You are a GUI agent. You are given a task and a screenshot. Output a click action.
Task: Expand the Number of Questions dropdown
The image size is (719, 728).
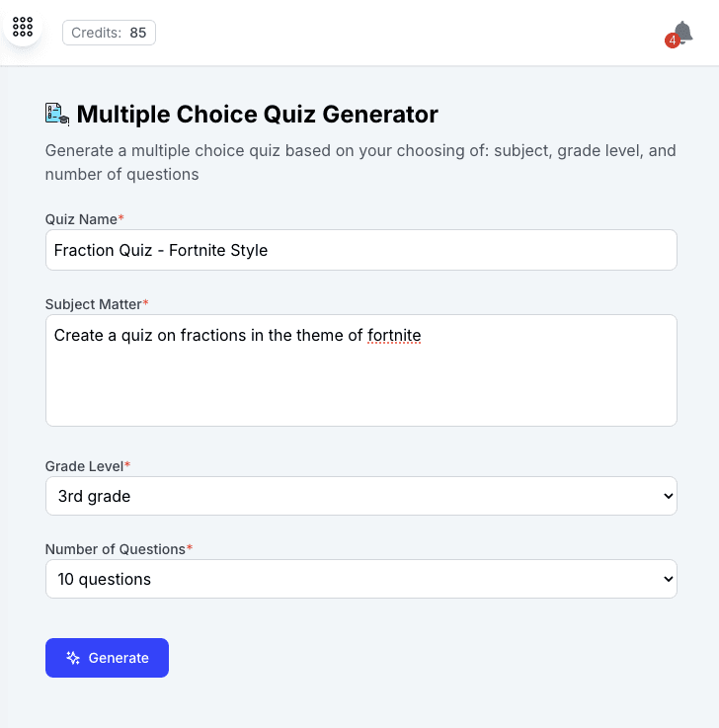[361, 579]
